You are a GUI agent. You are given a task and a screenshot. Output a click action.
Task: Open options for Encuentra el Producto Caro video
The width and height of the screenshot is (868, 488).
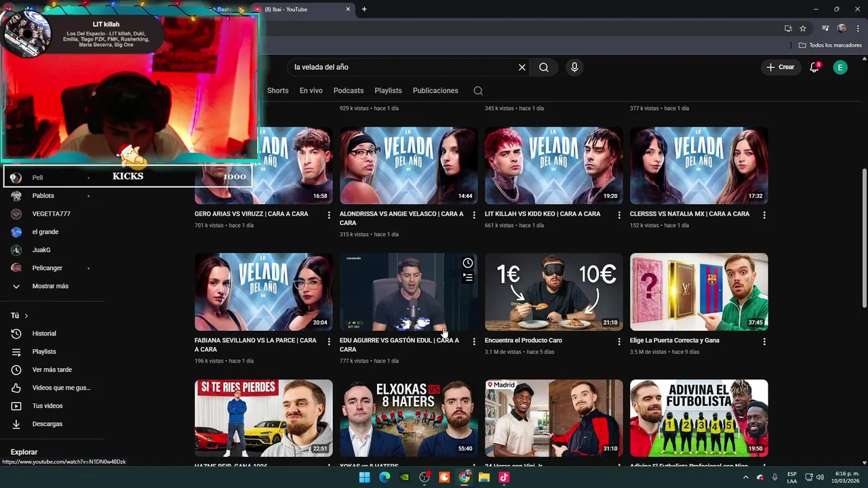tap(619, 342)
